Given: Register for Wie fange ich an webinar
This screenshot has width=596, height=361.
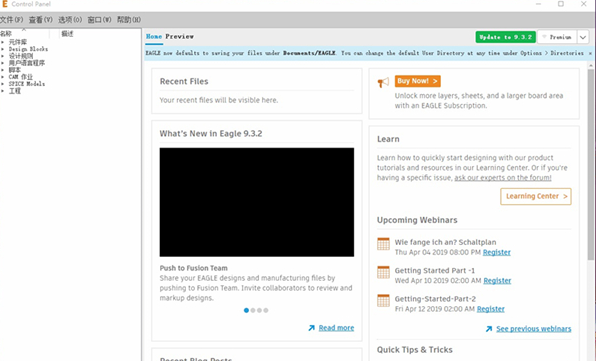Looking at the screenshot, I should pyautogui.click(x=496, y=252).
